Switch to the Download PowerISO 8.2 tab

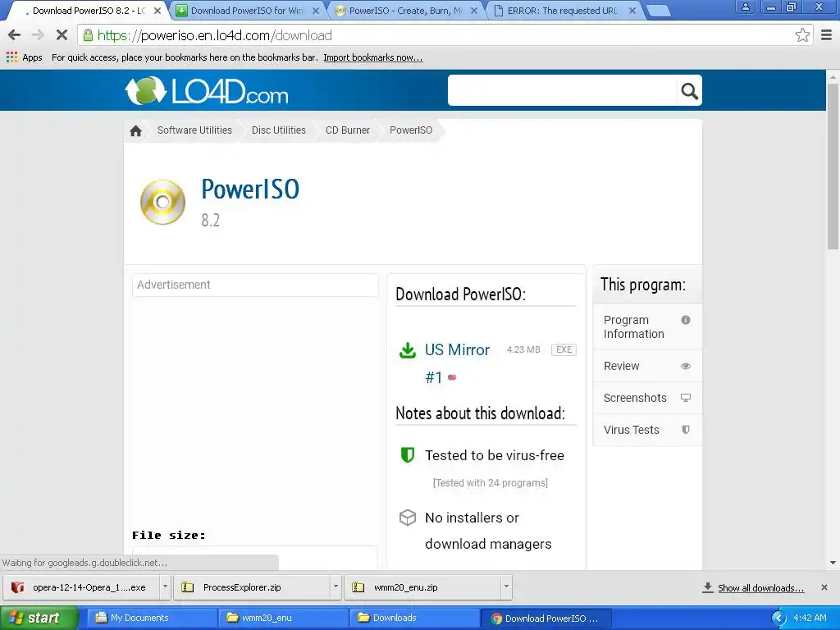pyautogui.click(x=89, y=11)
